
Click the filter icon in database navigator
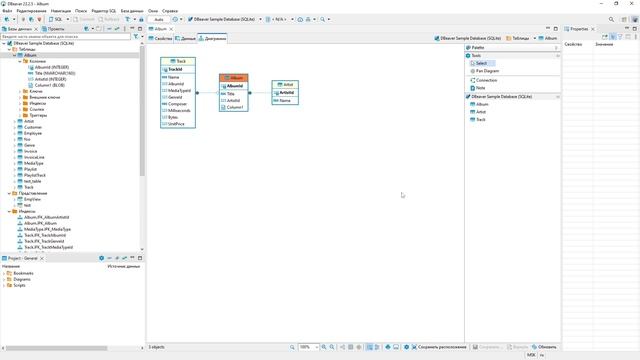coord(136,36)
